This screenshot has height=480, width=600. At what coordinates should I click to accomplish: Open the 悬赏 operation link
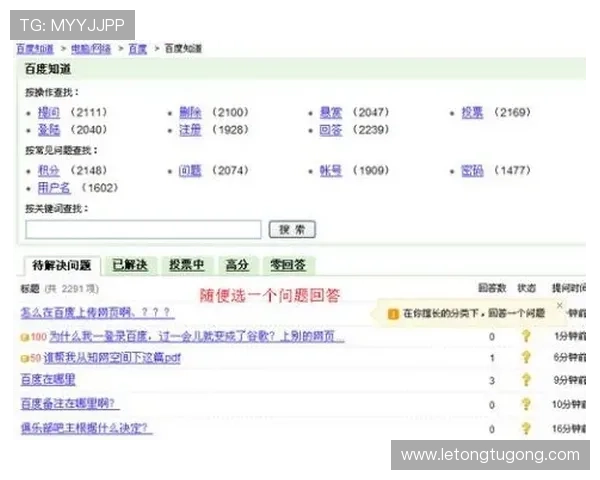click(331, 112)
